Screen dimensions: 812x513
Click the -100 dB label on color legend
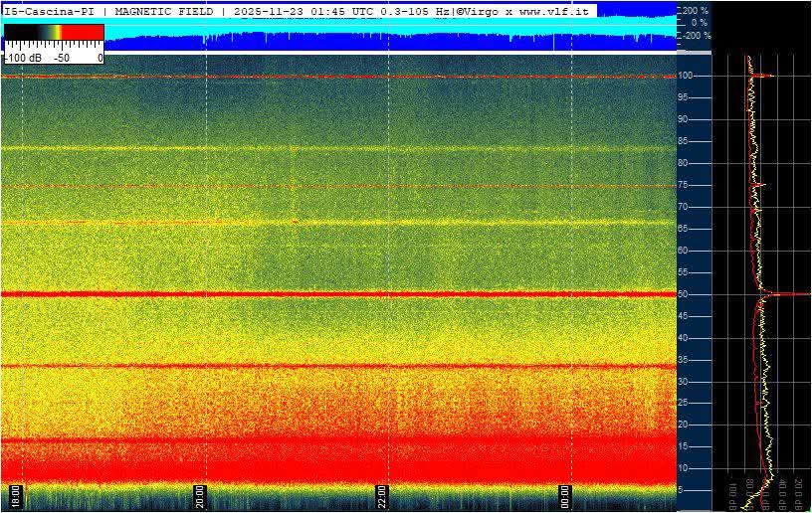(23, 58)
